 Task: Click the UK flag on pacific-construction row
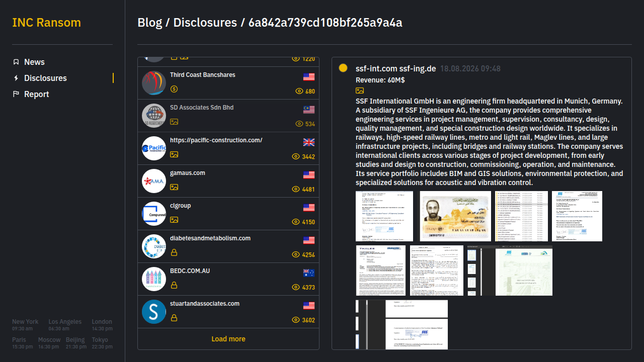point(309,142)
